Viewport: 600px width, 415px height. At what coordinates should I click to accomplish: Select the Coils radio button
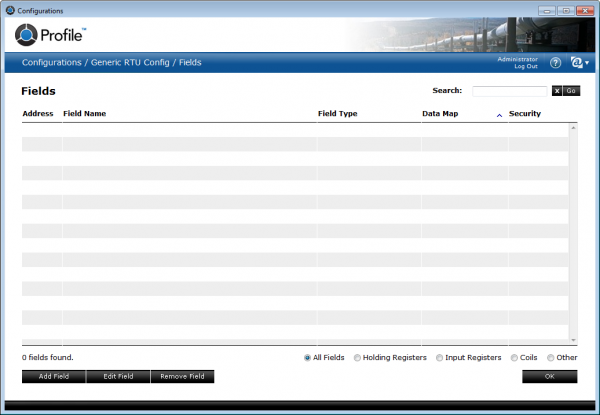coord(514,358)
